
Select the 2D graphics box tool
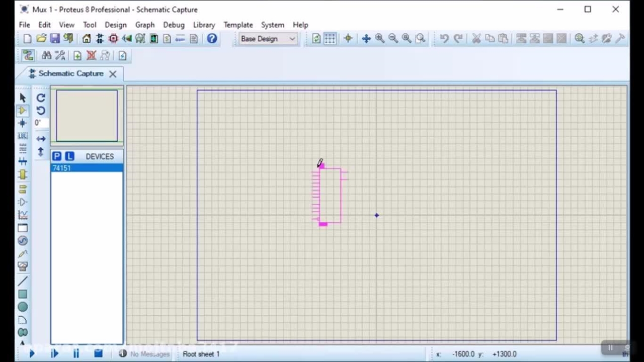click(x=23, y=294)
